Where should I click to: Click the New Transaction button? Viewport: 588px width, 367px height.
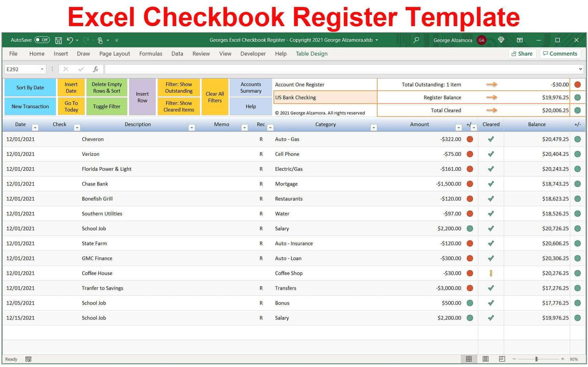[x=30, y=106]
